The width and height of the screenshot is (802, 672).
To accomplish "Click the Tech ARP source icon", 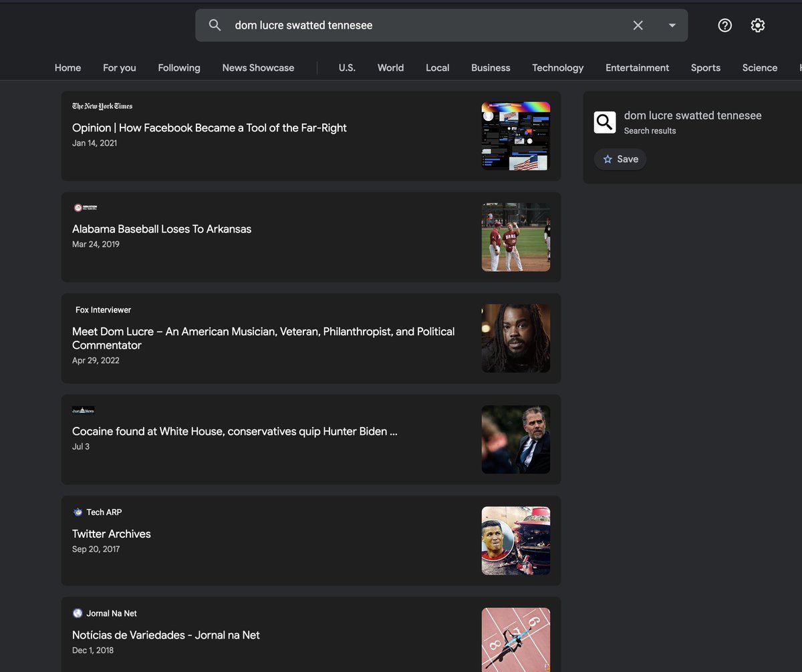I will (x=78, y=512).
